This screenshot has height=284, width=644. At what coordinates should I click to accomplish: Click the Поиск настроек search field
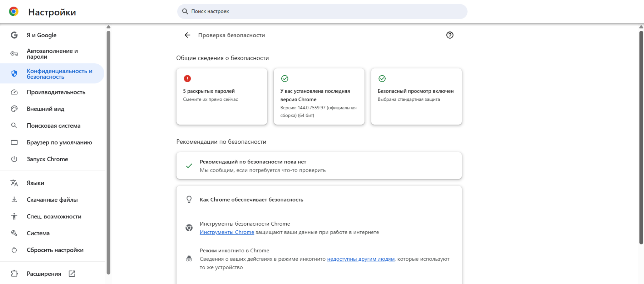click(x=322, y=12)
